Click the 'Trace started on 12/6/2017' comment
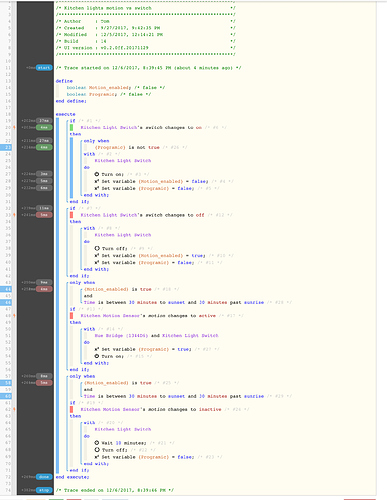The height and width of the screenshot is (500, 387). click(x=148, y=68)
